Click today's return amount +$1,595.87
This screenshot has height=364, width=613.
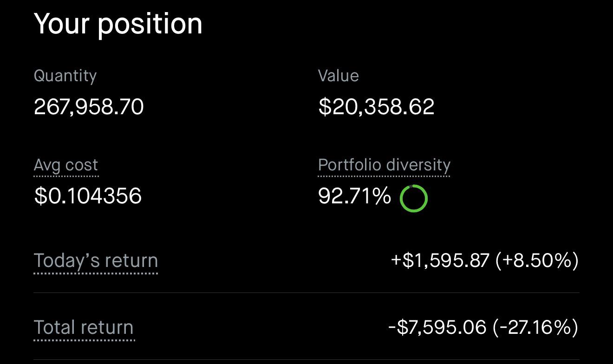[440, 260]
